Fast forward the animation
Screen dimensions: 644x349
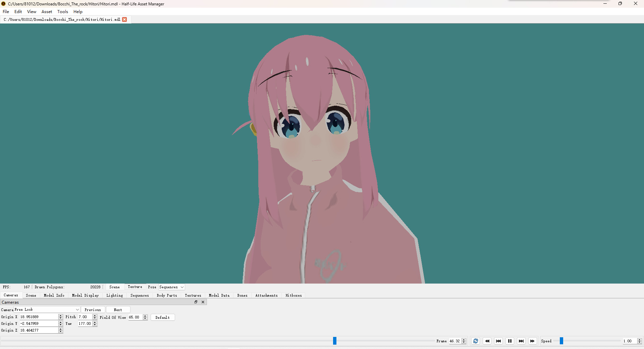point(532,341)
